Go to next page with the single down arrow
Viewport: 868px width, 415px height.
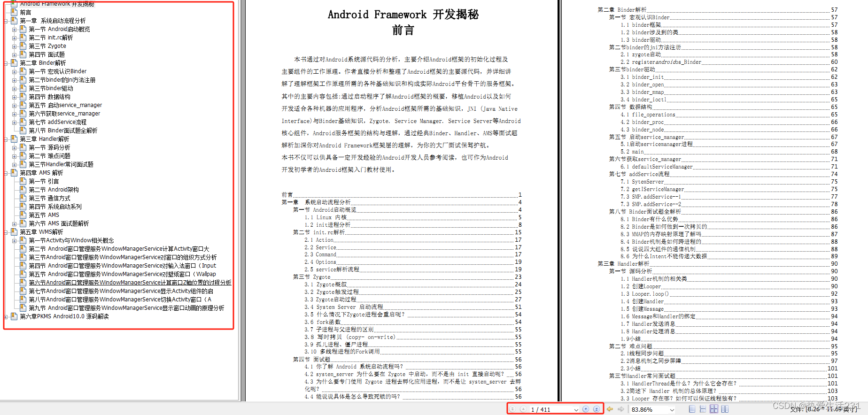tap(586, 409)
